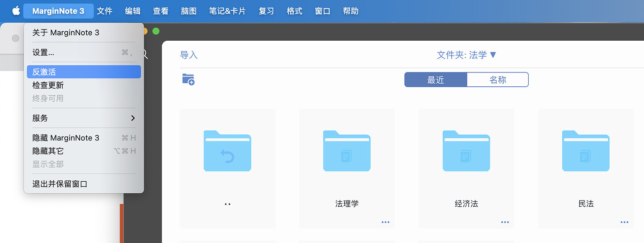Viewport: 644px width, 243px height.
Task: Choose 隐藏 MarginNote 3
Action: point(84,138)
